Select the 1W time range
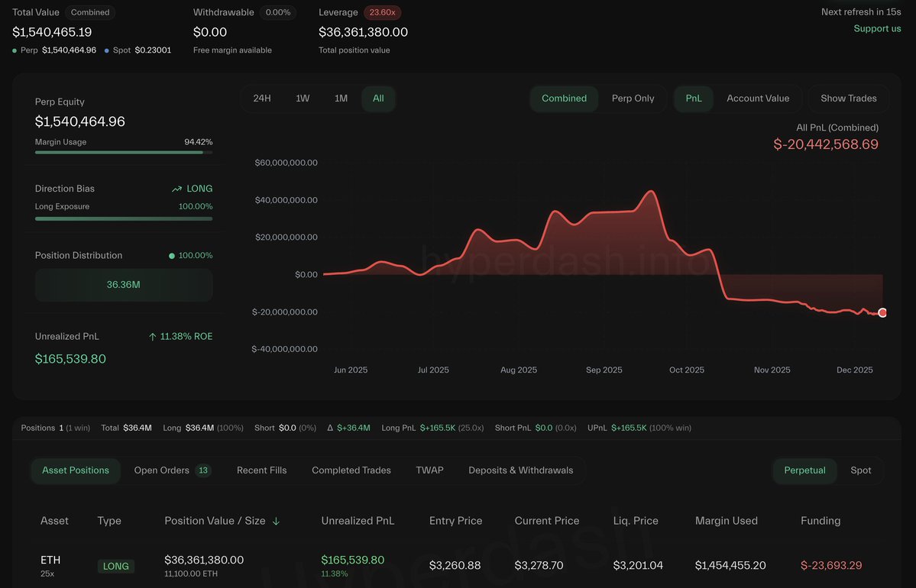The width and height of the screenshot is (916, 588). [x=303, y=99]
